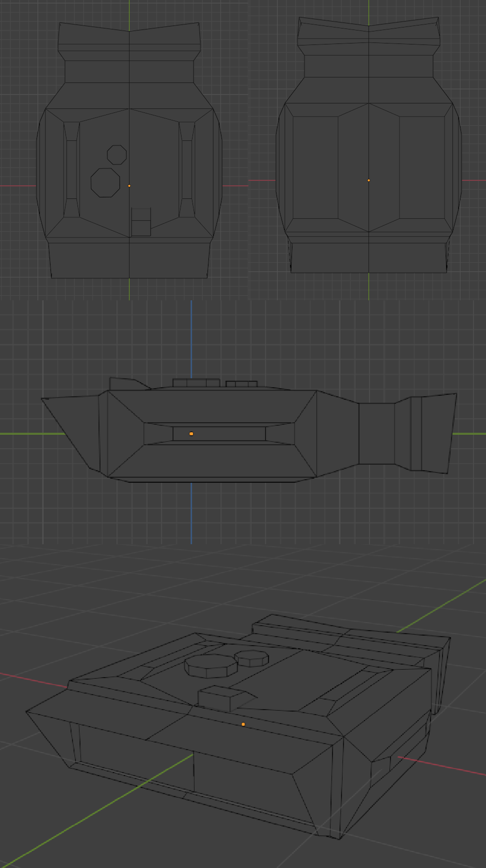
Task: Select the left recessed slot in the top view
Action: [x=72, y=169]
